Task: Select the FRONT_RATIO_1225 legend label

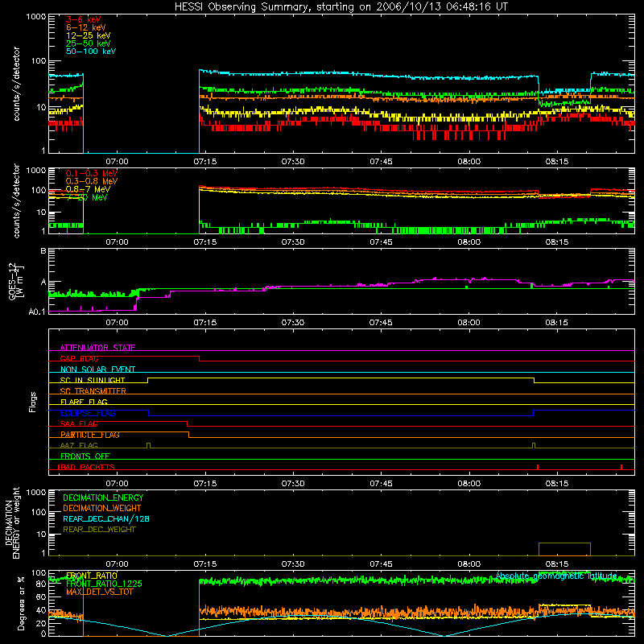Action: pos(104,584)
